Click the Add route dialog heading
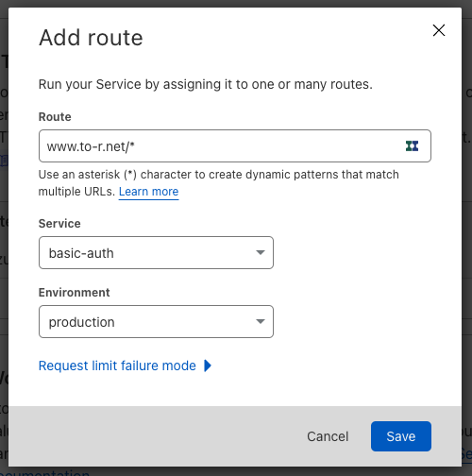The width and height of the screenshot is (472, 476). tap(91, 38)
